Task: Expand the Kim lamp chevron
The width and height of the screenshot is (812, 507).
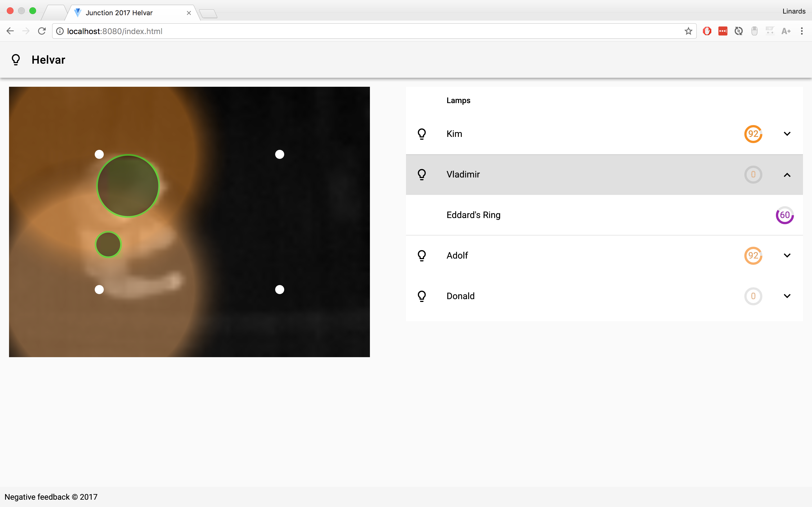Action: pyautogui.click(x=787, y=134)
